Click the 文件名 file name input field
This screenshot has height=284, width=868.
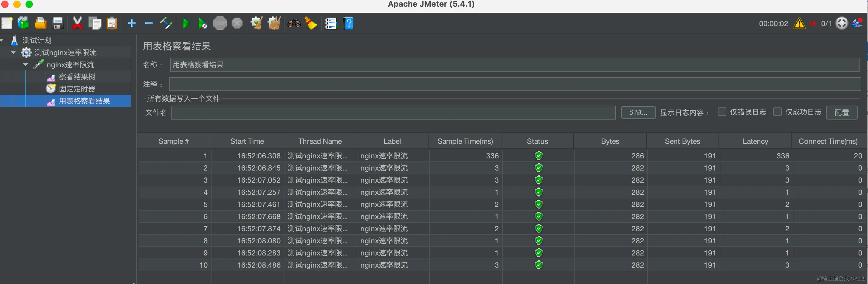[x=393, y=112]
